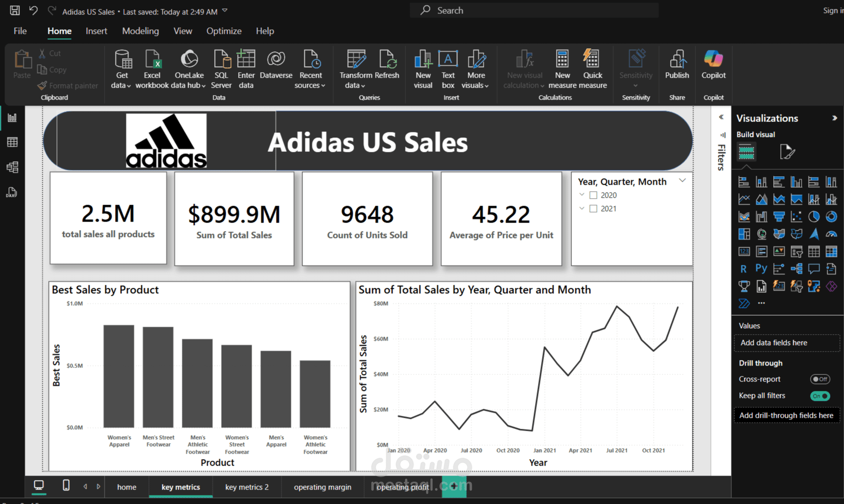Expand the 2021 year node in slicer
Image resolution: width=844 pixels, height=504 pixels.
click(x=581, y=208)
